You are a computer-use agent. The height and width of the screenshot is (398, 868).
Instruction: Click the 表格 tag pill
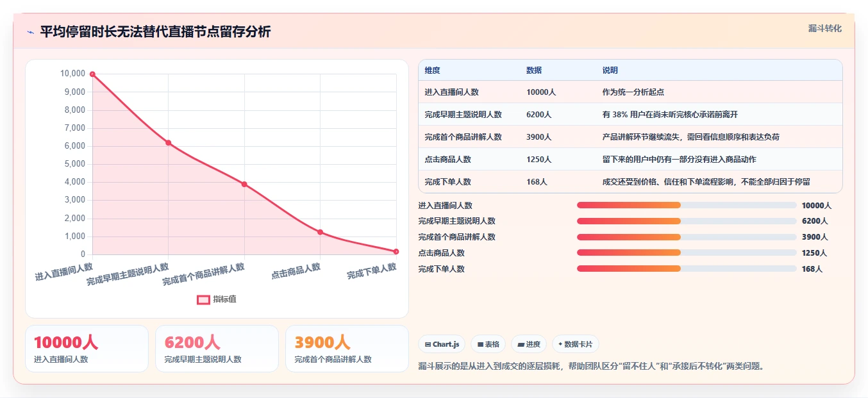click(x=488, y=344)
